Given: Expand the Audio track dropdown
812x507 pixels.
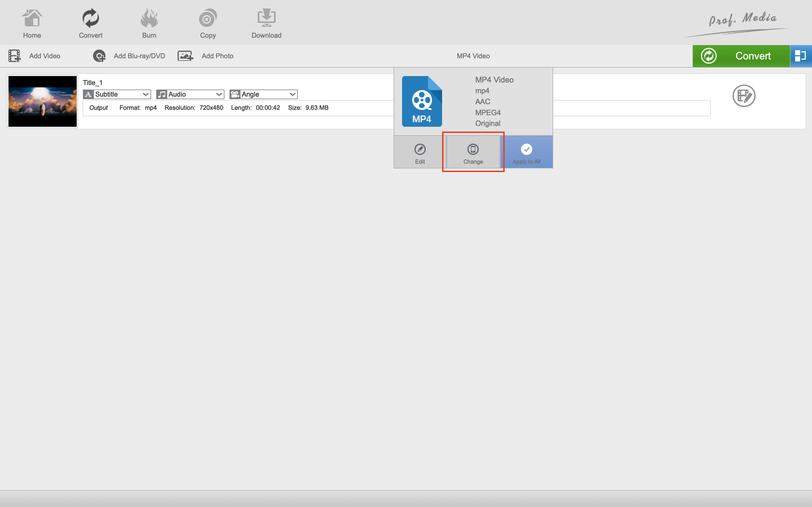Looking at the screenshot, I should coord(219,95).
